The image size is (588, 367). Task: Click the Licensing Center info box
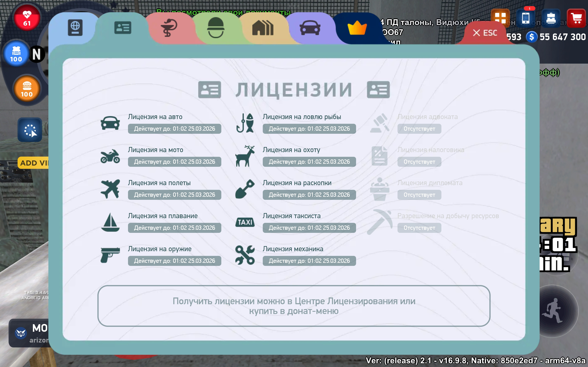pyautogui.click(x=294, y=306)
